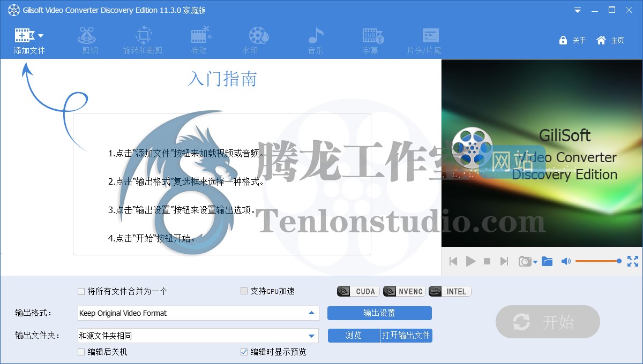Enter fullscreen preview mode
Screen dimensions: 643x364
pyautogui.click(x=633, y=261)
